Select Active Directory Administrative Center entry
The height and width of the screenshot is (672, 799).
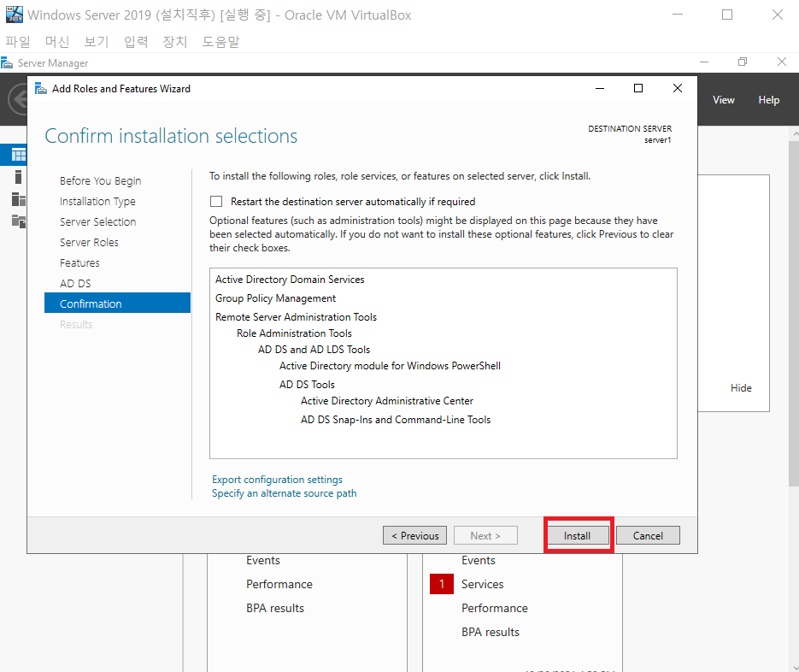[x=387, y=401]
